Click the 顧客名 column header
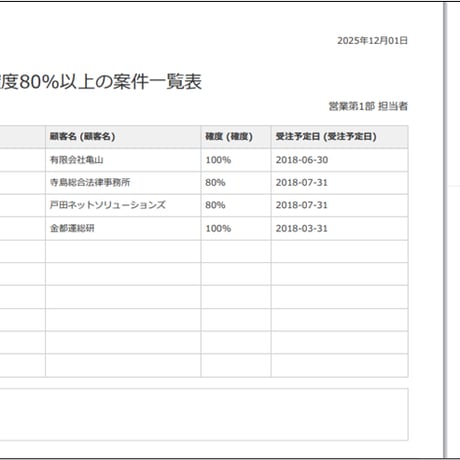The width and height of the screenshot is (460, 460). pyautogui.click(x=123, y=137)
